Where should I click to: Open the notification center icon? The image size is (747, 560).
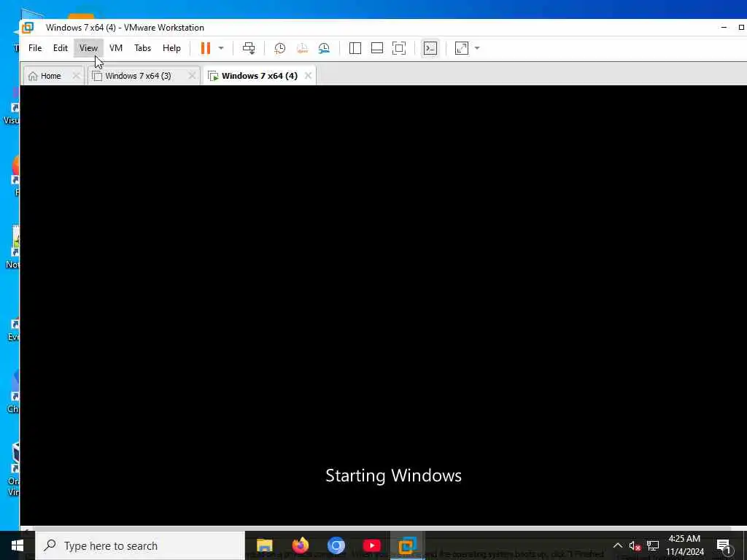(724, 545)
